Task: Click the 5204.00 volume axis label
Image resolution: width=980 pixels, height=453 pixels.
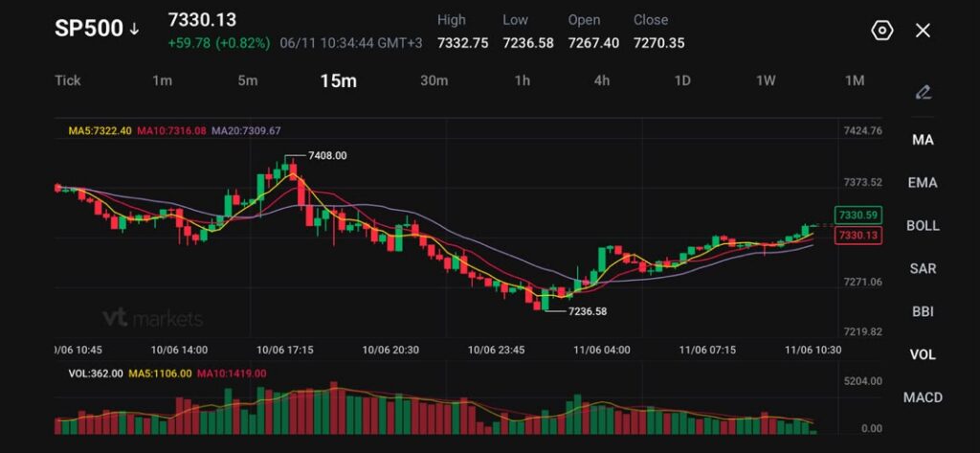Action: pyautogui.click(x=863, y=381)
